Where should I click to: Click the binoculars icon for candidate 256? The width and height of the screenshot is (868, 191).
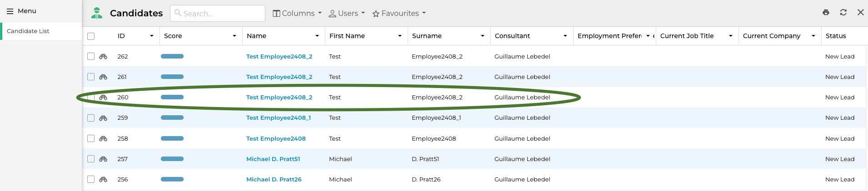(x=103, y=179)
